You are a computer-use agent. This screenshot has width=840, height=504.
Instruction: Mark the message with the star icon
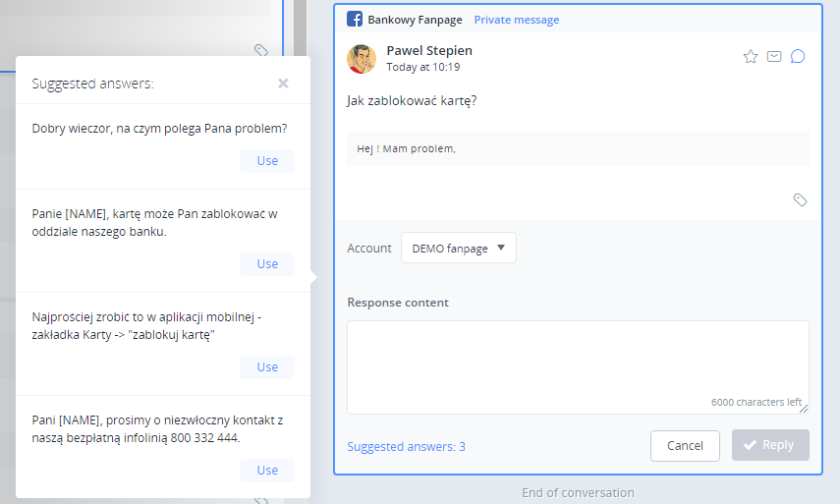click(x=751, y=57)
